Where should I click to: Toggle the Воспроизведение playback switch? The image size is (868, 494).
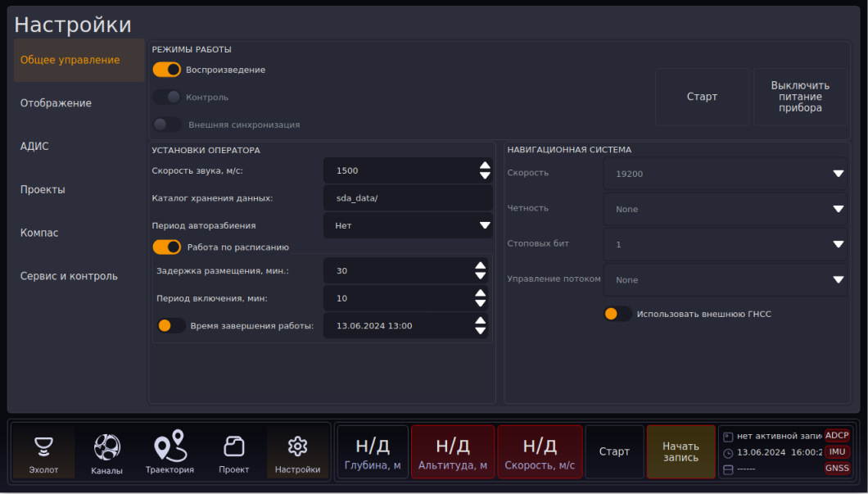click(166, 70)
